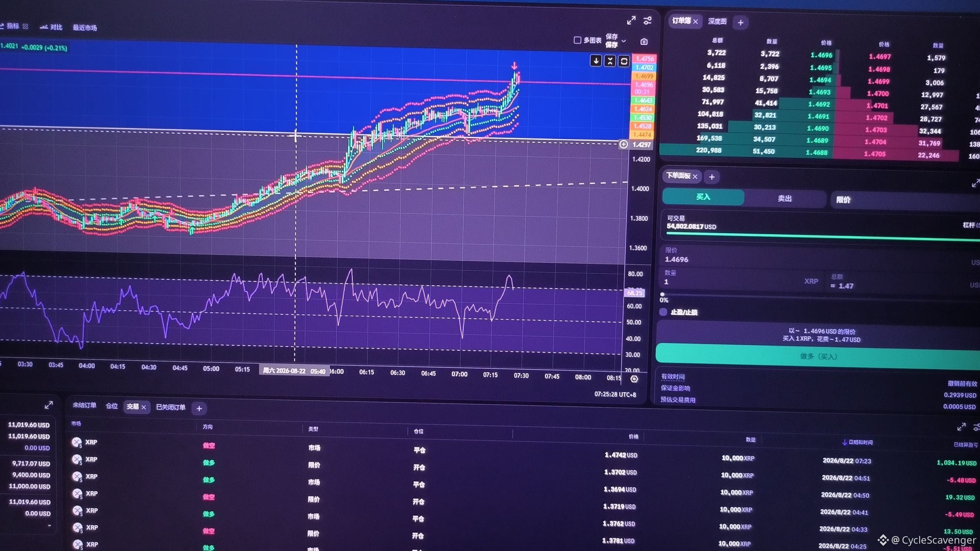The image size is (980, 551).
Task: Click bid price 1.4688 in order book
Action: point(817,153)
